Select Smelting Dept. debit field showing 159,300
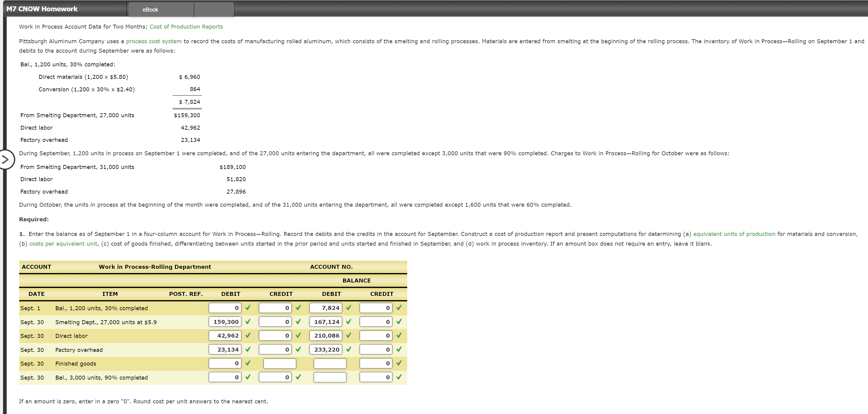This screenshot has width=868, height=414. [225, 322]
